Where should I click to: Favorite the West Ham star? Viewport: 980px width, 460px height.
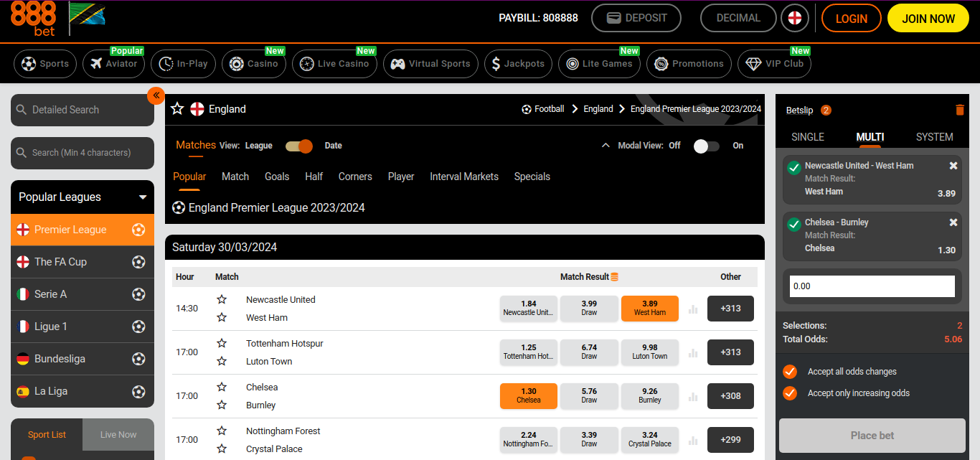222,317
